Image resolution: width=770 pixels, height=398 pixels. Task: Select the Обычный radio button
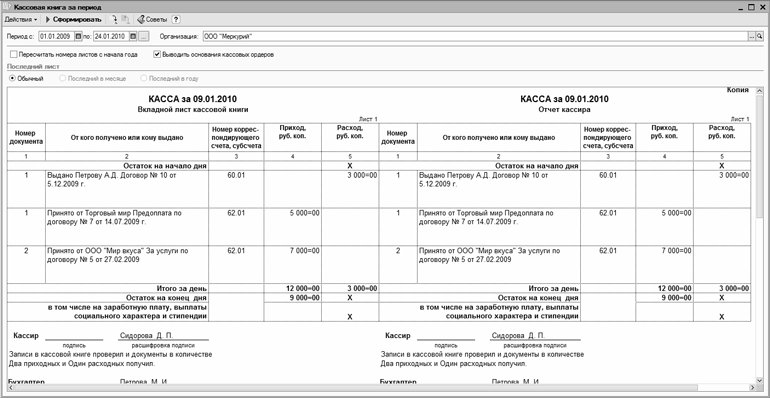(12, 79)
